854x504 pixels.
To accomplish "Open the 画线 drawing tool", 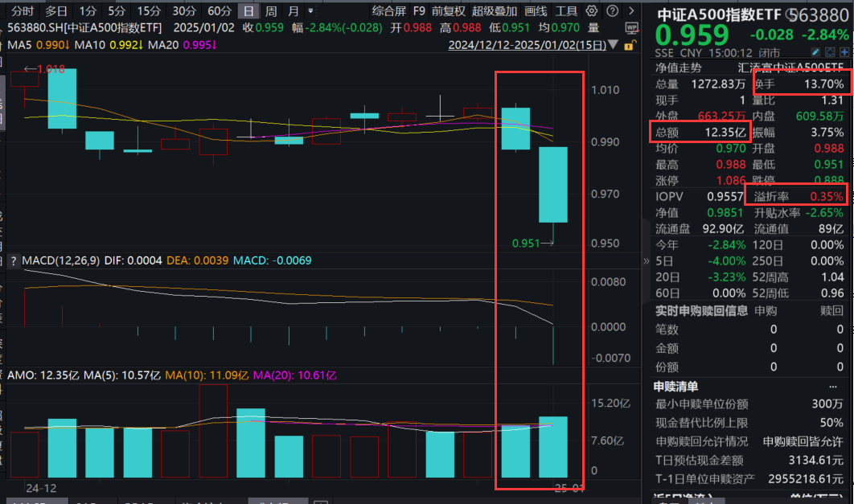I will coord(536,11).
